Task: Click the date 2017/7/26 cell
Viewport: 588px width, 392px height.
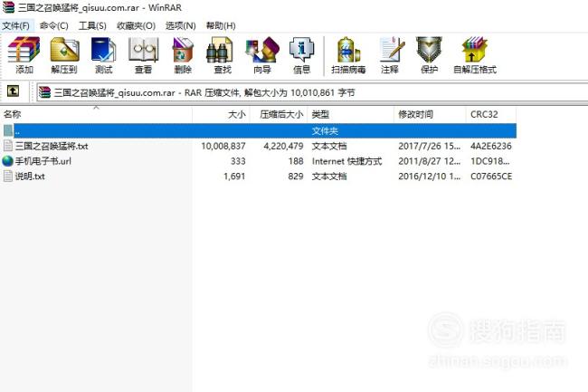Action: click(429, 146)
